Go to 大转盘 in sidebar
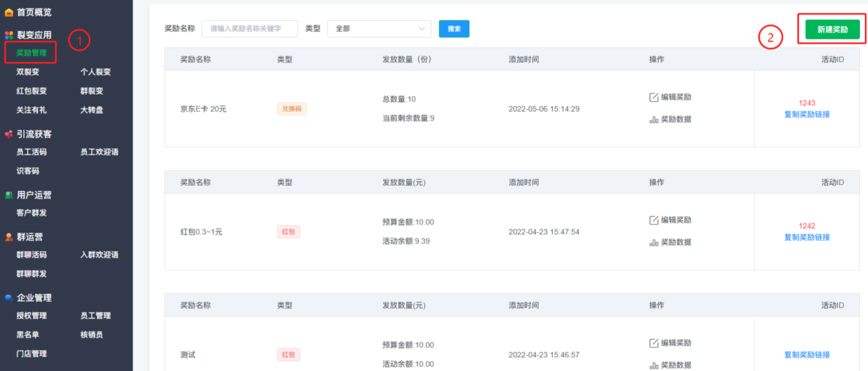The height and width of the screenshot is (371, 868). click(x=91, y=110)
